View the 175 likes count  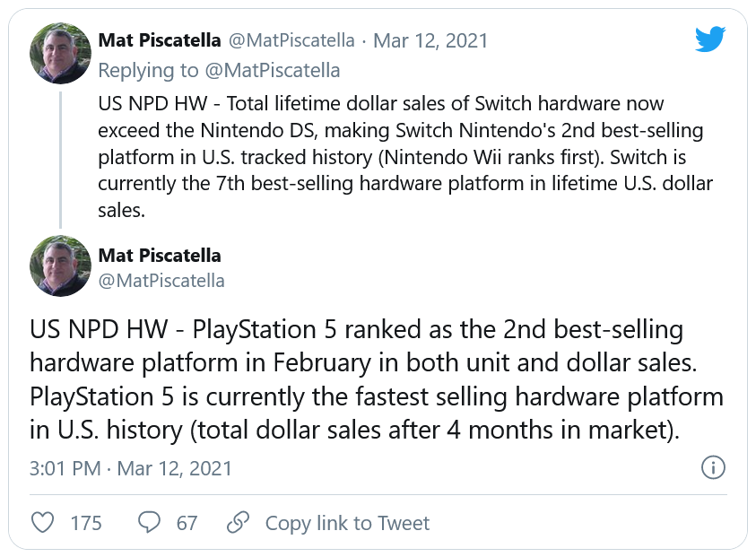[86, 522]
